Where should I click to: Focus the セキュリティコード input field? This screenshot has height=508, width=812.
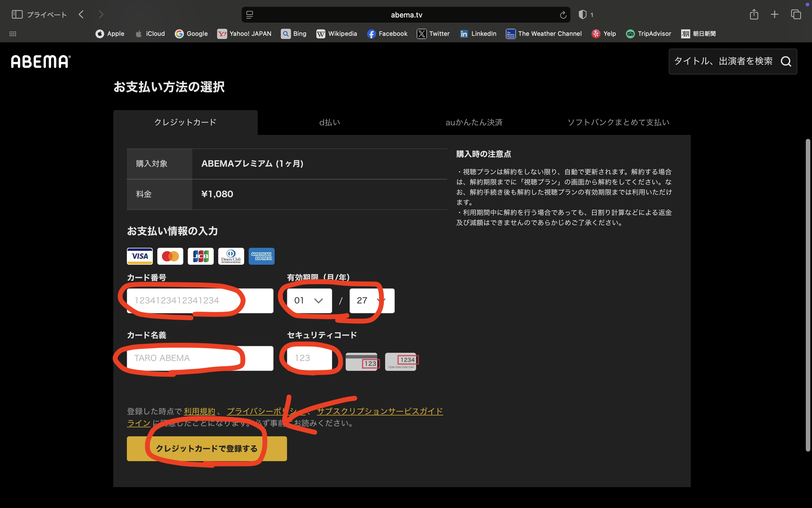click(309, 358)
